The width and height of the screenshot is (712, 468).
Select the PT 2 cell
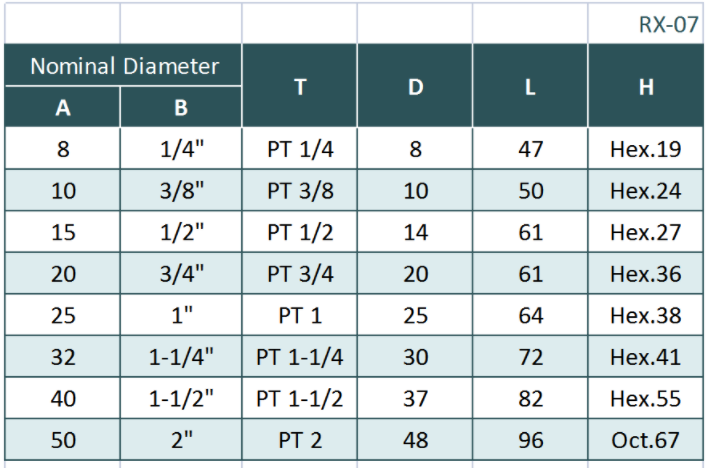300,440
